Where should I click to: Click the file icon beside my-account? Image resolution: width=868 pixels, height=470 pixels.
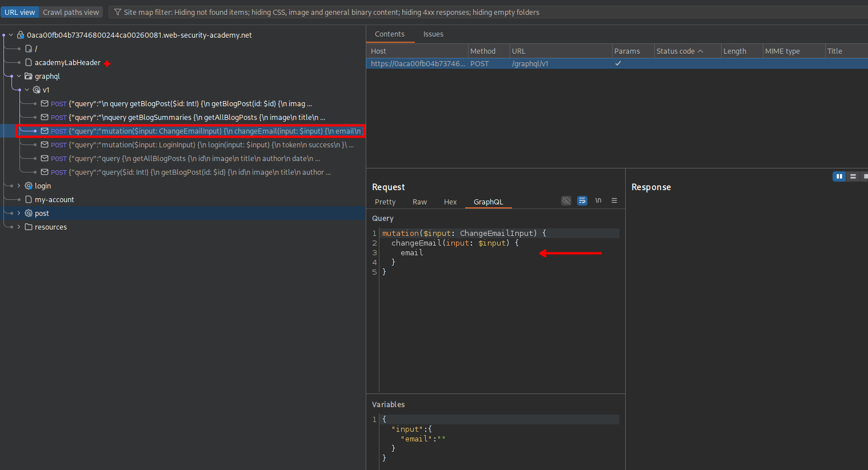click(29, 199)
